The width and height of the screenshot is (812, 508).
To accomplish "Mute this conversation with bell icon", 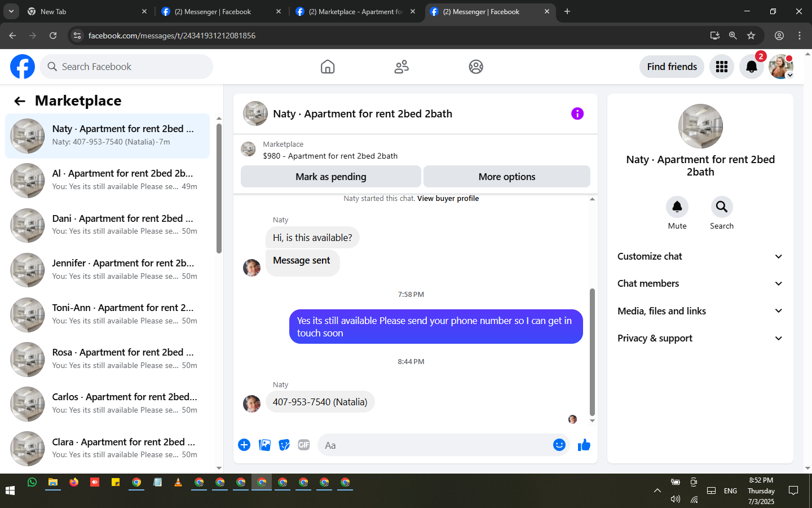I will coord(677,207).
